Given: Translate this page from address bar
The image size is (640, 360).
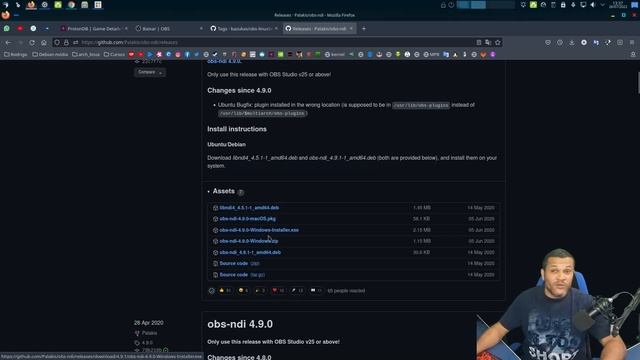Looking at the screenshot, I should click(x=488, y=42).
